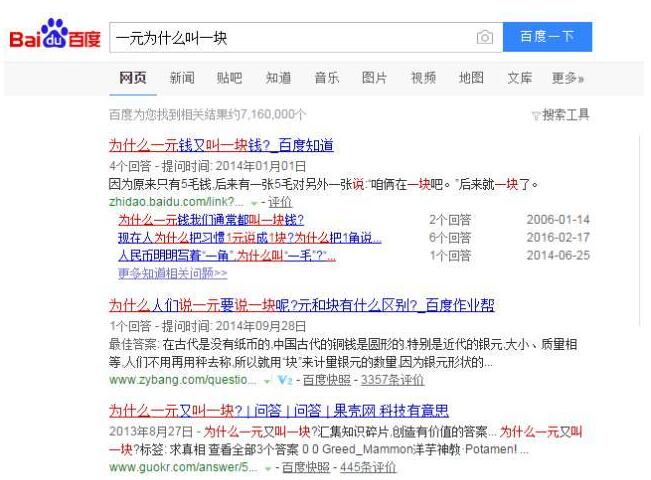Click date 2006-01-14 in sub-results
Image resolution: width=651 pixels, height=480 pixels.
pyautogui.click(x=558, y=220)
